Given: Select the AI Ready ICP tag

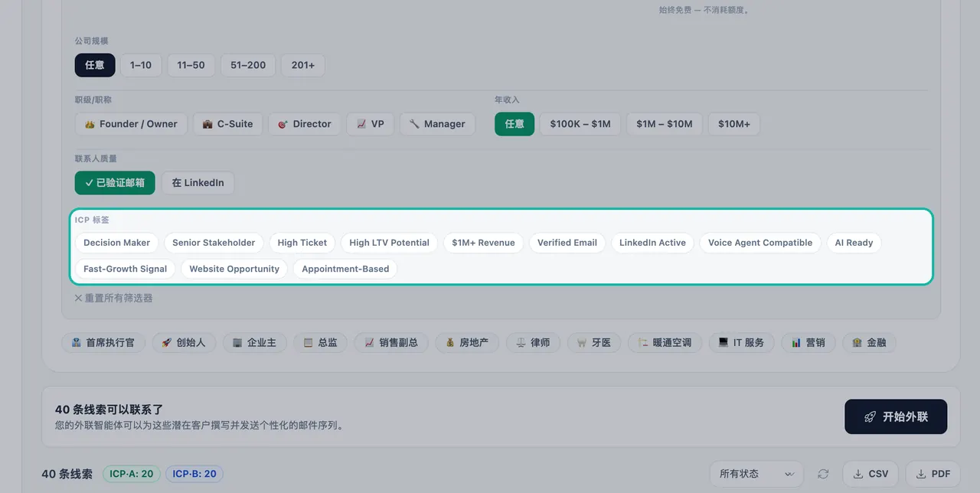Looking at the screenshot, I should pyautogui.click(x=854, y=243).
